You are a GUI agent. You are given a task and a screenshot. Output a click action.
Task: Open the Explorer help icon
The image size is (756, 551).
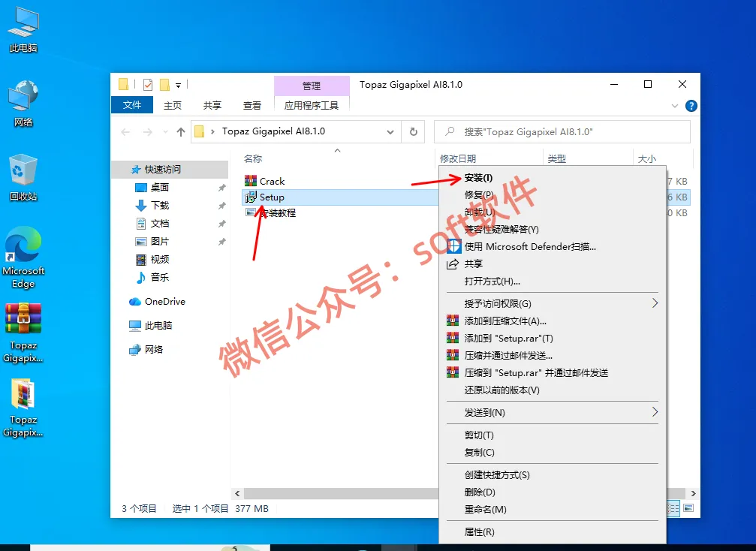(691, 106)
